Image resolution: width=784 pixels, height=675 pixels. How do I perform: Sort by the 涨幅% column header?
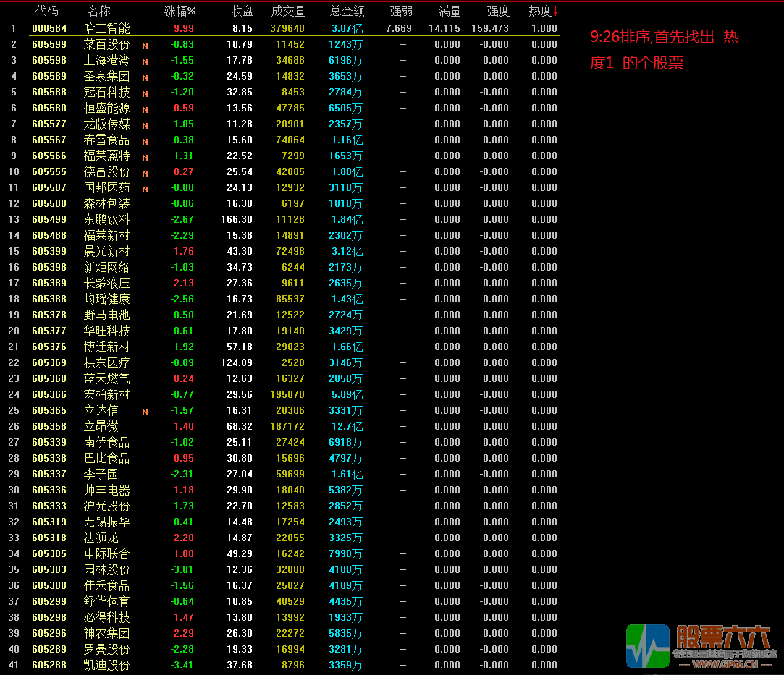point(180,11)
